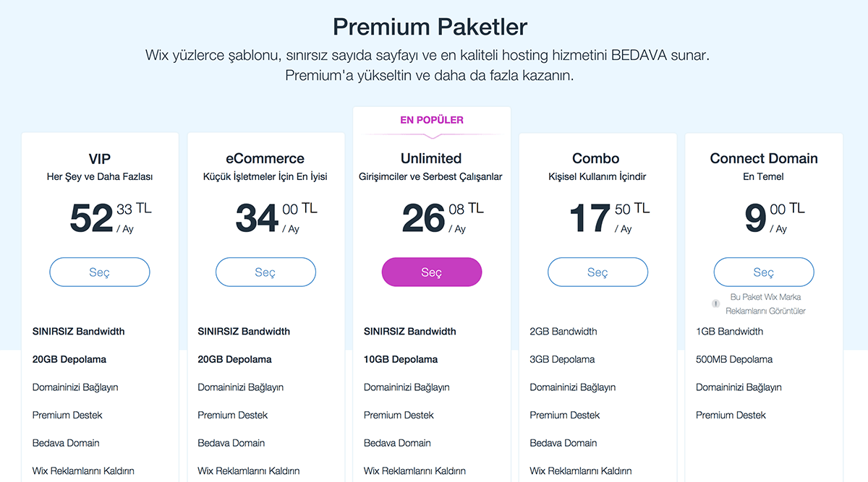Click the 26.08 TL Unlimited price
This screenshot has height=482, width=868.
(443, 218)
